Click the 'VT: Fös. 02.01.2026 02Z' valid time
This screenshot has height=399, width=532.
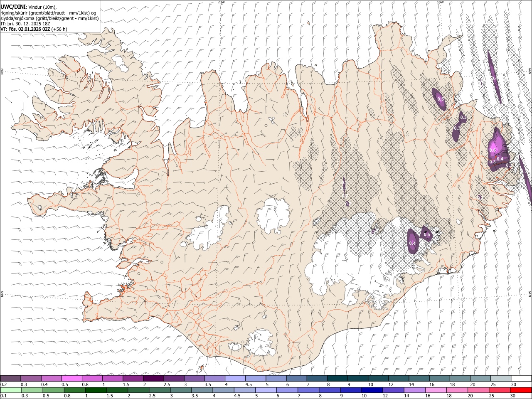tap(25, 30)
